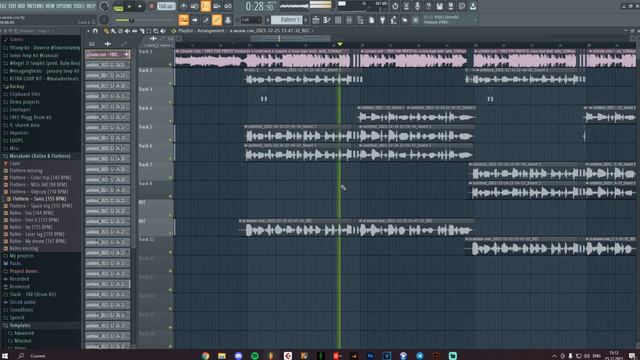The height and width of the screenshot is (360, 640).
Task: Open the Mixer view
Action: point(349,20)
